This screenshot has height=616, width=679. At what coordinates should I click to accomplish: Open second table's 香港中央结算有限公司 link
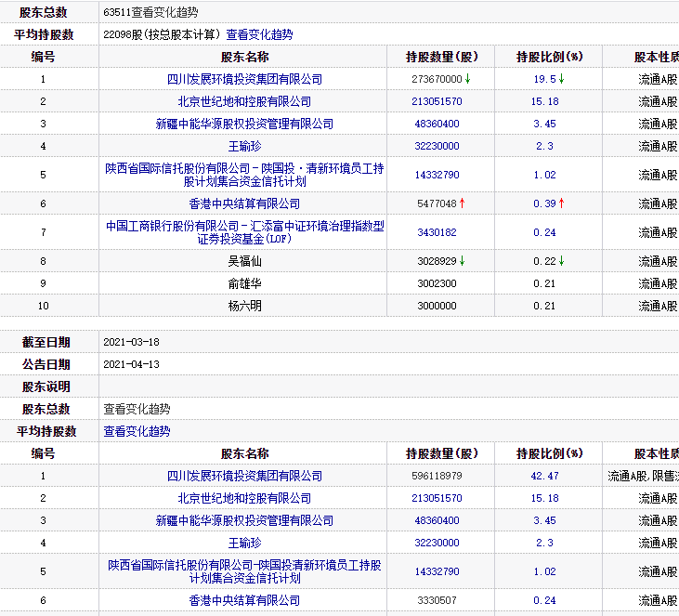tap(244, 600)
